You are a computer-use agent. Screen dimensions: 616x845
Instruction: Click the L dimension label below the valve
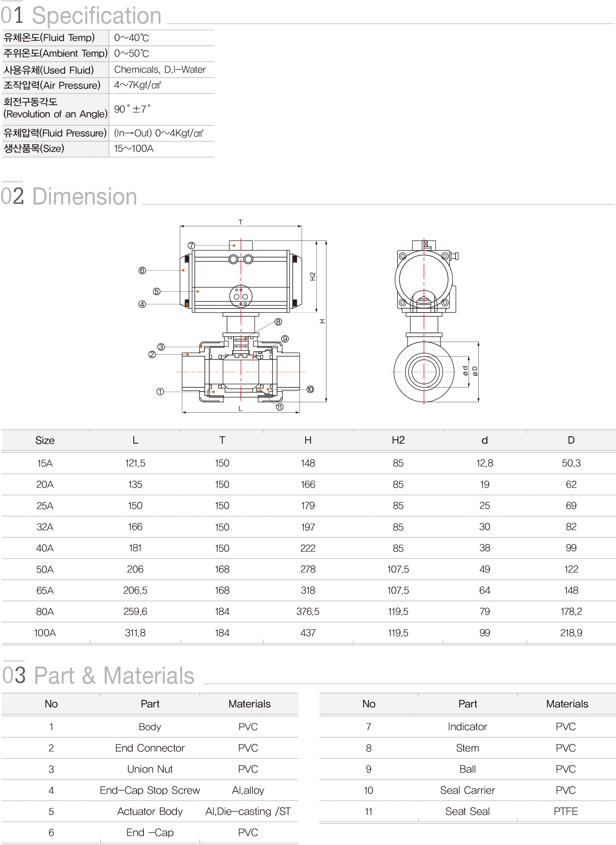click(x=240, y=409)
